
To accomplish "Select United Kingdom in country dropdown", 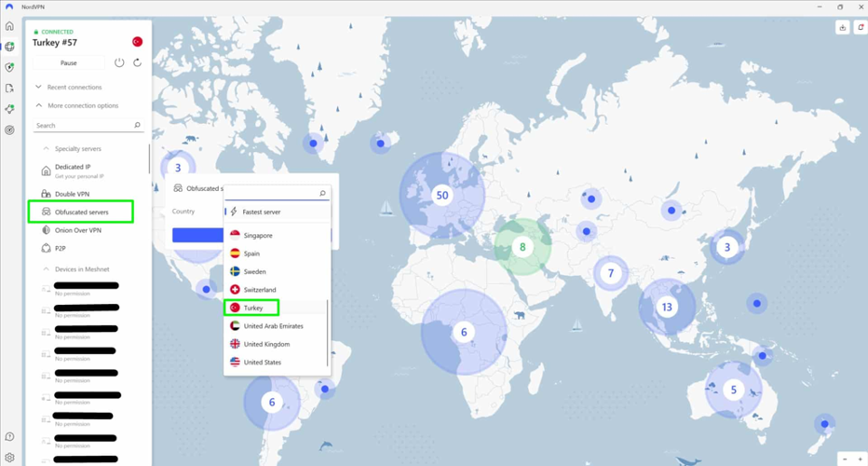I will [266, 344].
